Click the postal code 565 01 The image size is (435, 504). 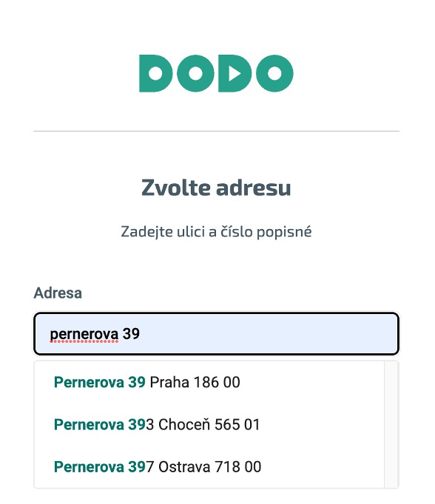(x=237, y=425)
